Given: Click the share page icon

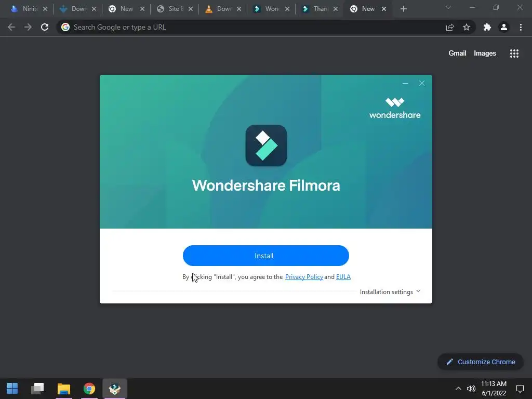Looking at the screenshot, I should [x=450, y=27].
